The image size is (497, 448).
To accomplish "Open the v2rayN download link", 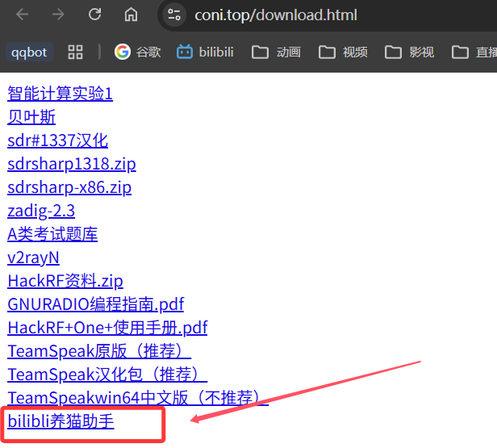I will (33, 257).
